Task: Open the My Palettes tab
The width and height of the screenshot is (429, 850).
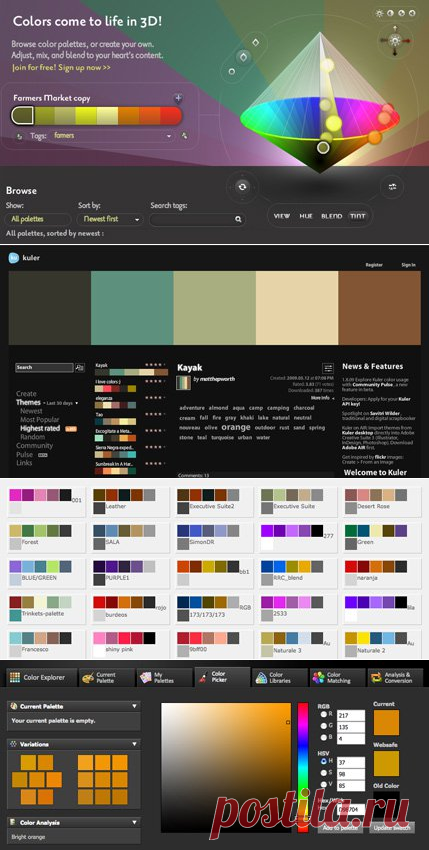Action: [164, 677]
